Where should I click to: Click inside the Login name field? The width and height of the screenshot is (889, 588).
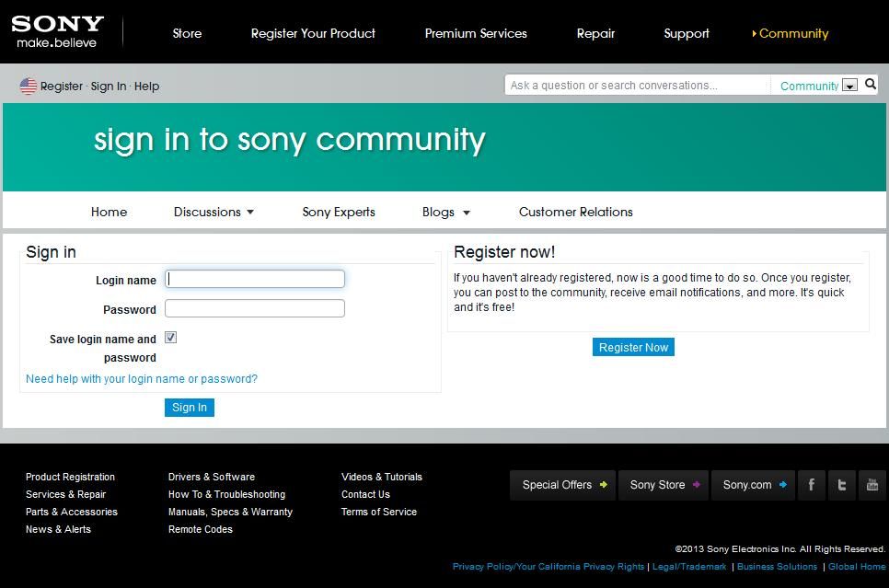point(254,278)
